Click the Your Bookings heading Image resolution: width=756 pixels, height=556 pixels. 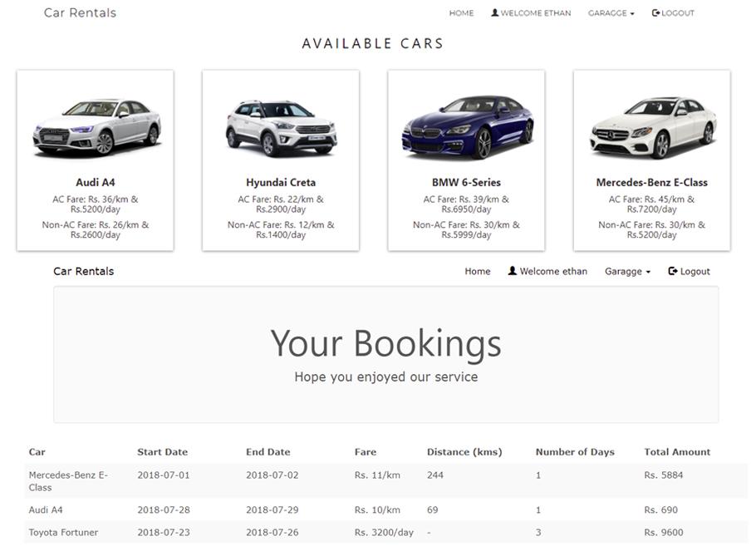point(385,343)
